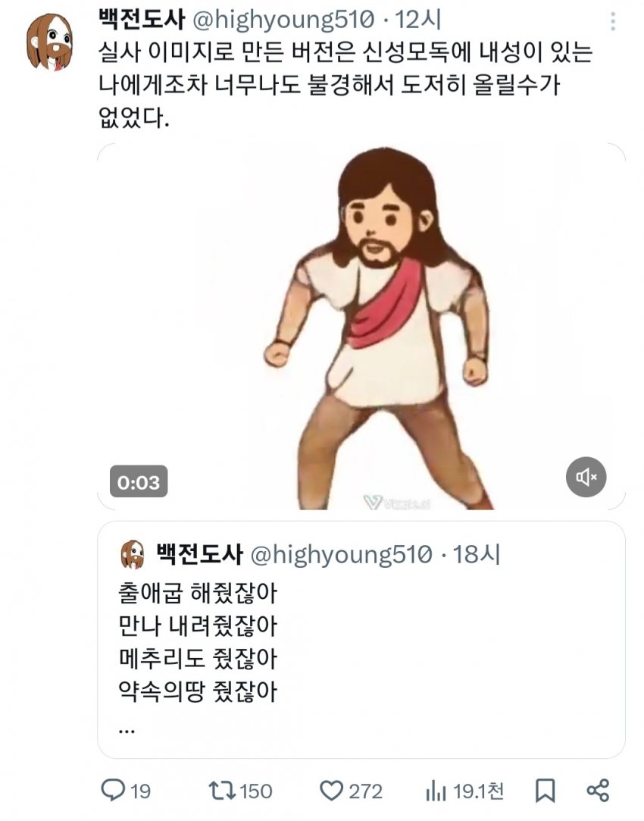Screen dimensions: 644x821
Task: Open the 12시 timestamp link
Action: point(418,20)
